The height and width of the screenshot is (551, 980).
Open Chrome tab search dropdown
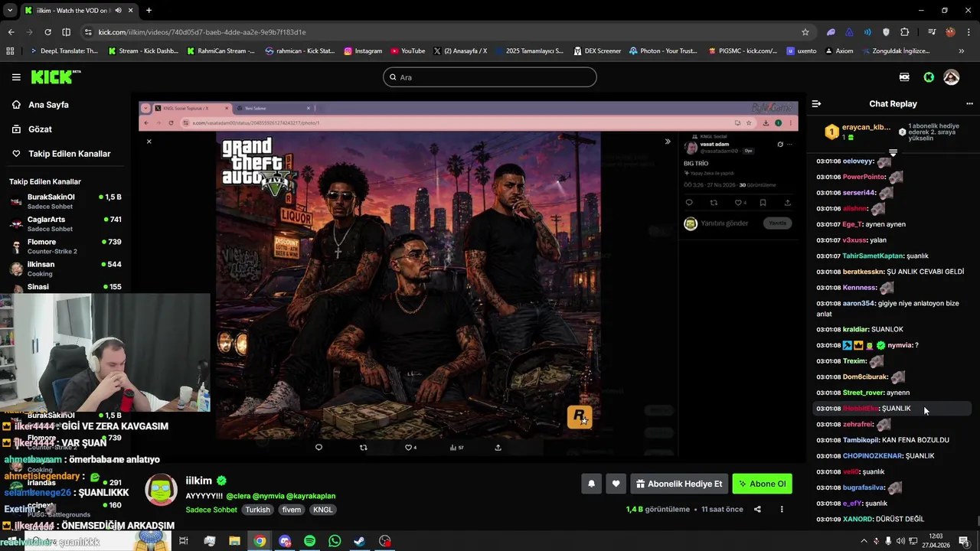(x=9, y=11)
